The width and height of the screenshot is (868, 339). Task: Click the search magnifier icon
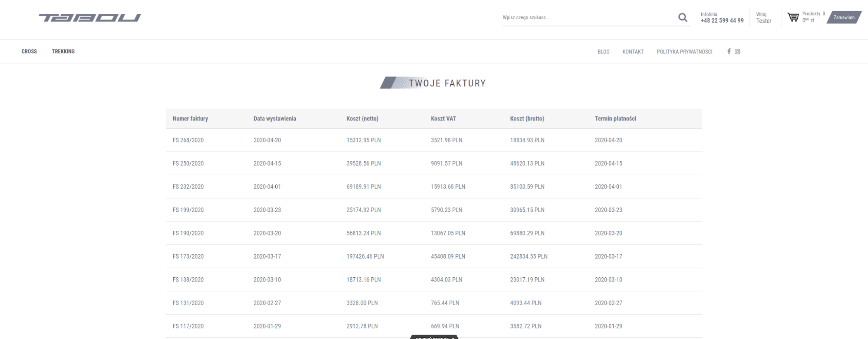tap(683, 18)
